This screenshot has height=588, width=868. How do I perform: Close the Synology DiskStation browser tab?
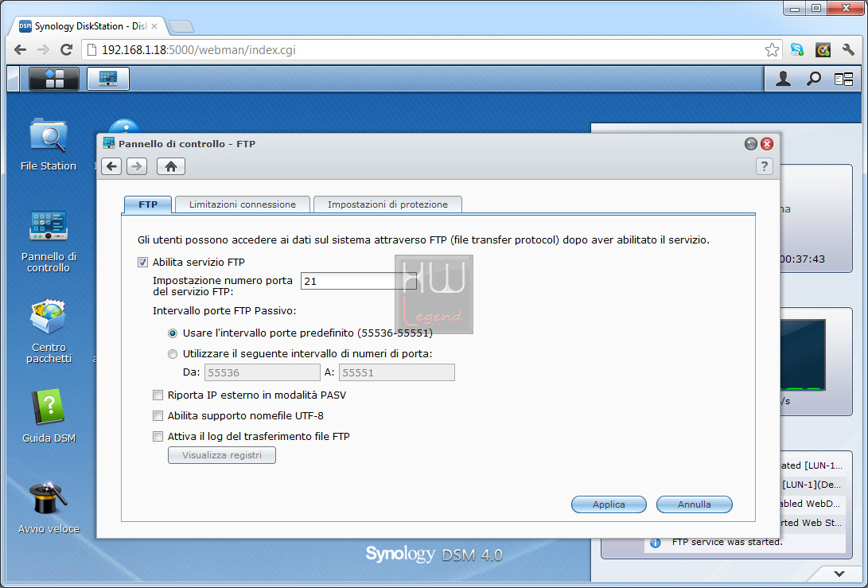click(x=154, y=26)
